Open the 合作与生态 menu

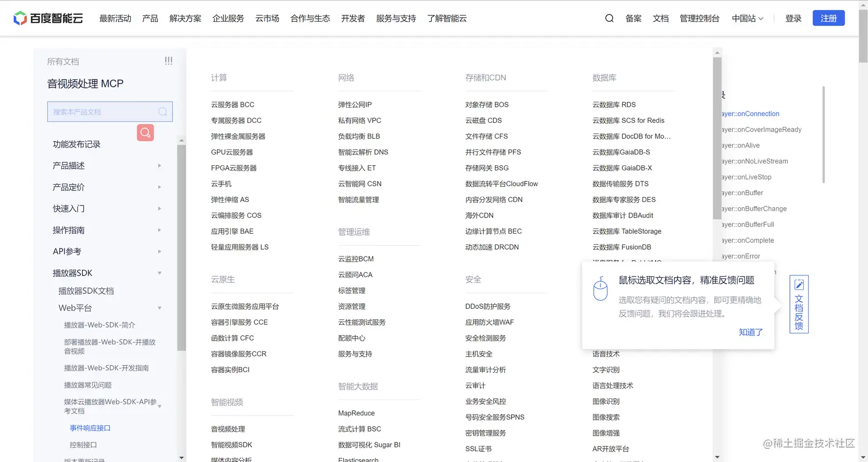311,18
